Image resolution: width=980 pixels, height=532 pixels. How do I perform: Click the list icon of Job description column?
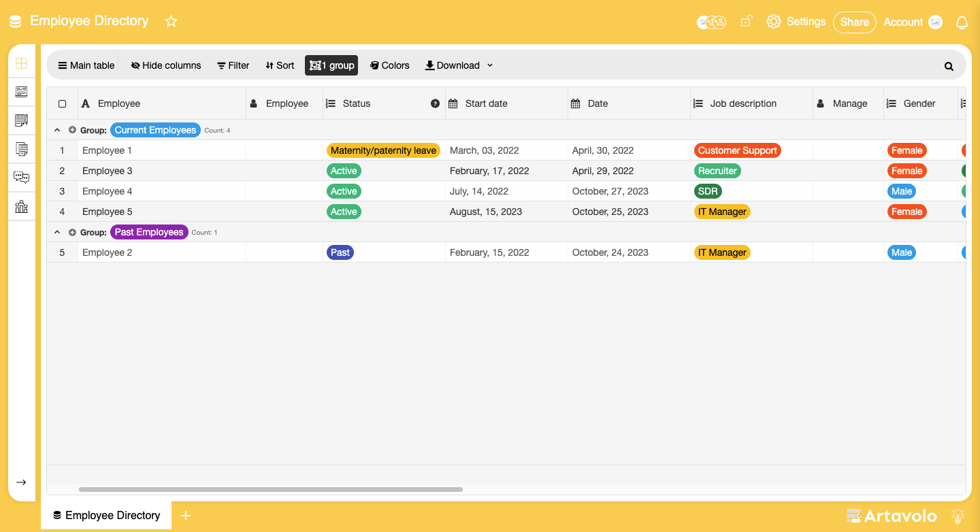pos(698,103)
